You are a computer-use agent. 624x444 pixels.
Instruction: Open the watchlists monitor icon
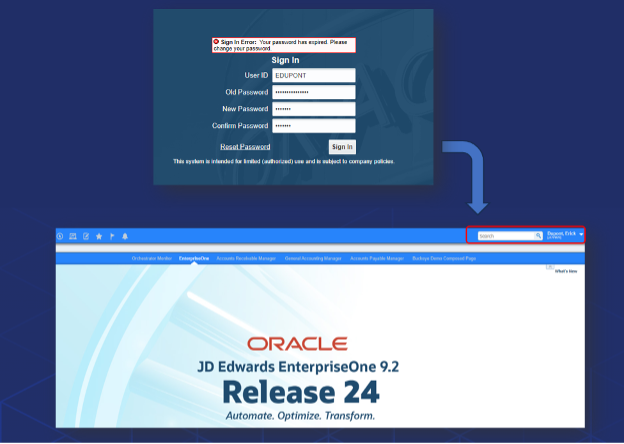[x=73, y=236]
